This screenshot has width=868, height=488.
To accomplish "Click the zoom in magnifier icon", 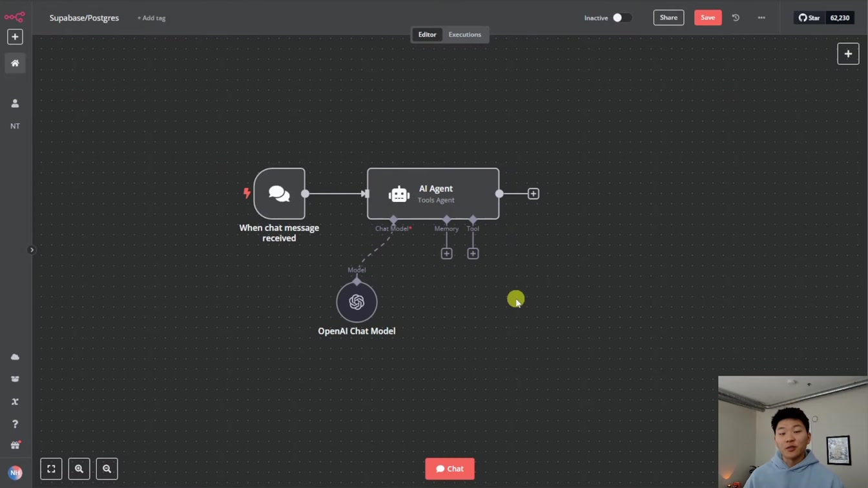I will click(79, 469).
